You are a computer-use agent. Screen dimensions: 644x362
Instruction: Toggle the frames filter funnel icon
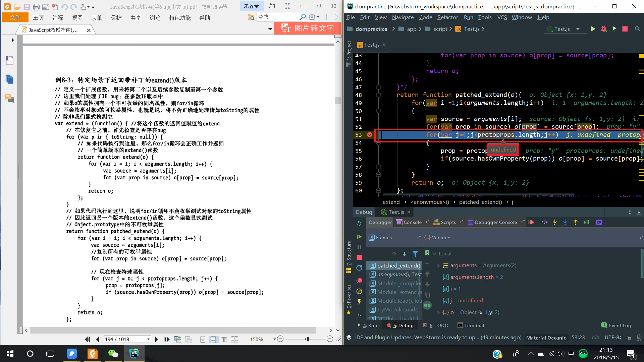[415, 254]
